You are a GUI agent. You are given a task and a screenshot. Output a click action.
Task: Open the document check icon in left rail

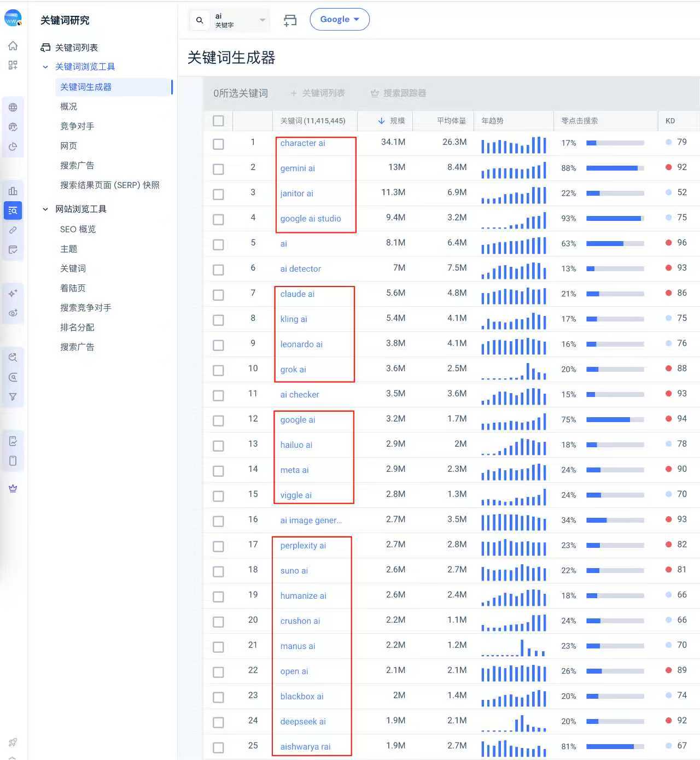(13, 441)
